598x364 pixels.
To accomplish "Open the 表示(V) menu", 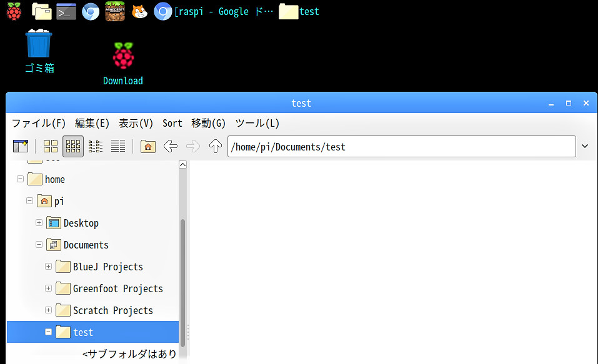I will point(136,123).
